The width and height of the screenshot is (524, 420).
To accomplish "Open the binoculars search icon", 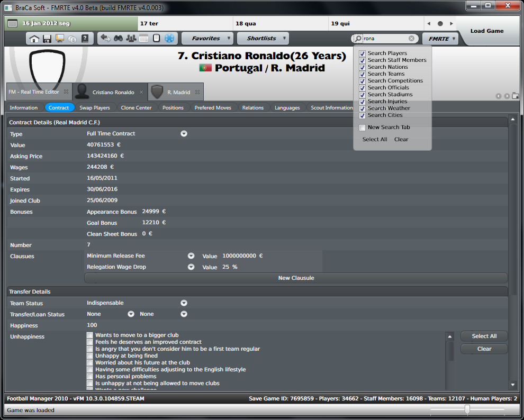I will [118, 38].
